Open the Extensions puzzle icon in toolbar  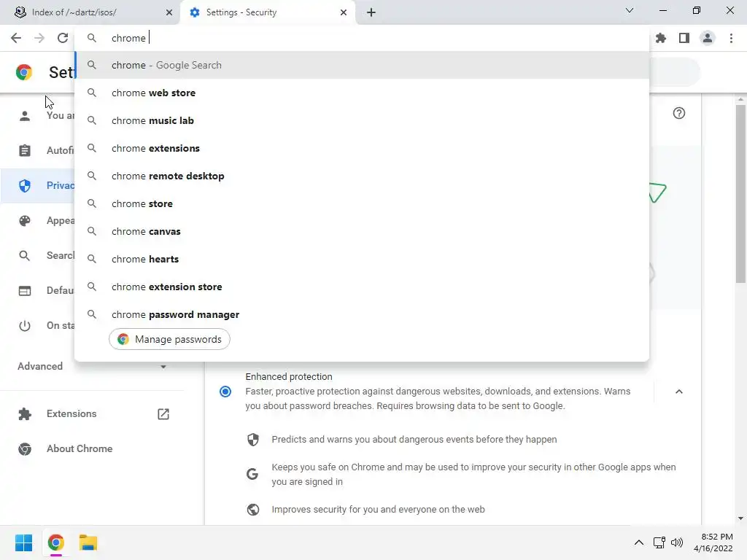(661, 38)
